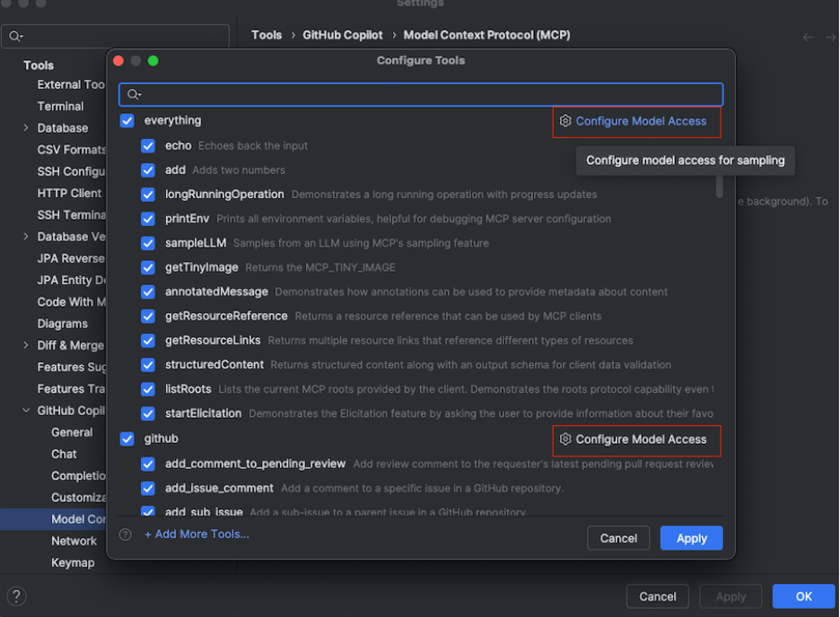Image resolution: width=840 pixels, height=617 pixels.
Task: Toggle the listRoots checkbox
Action: 148,389
